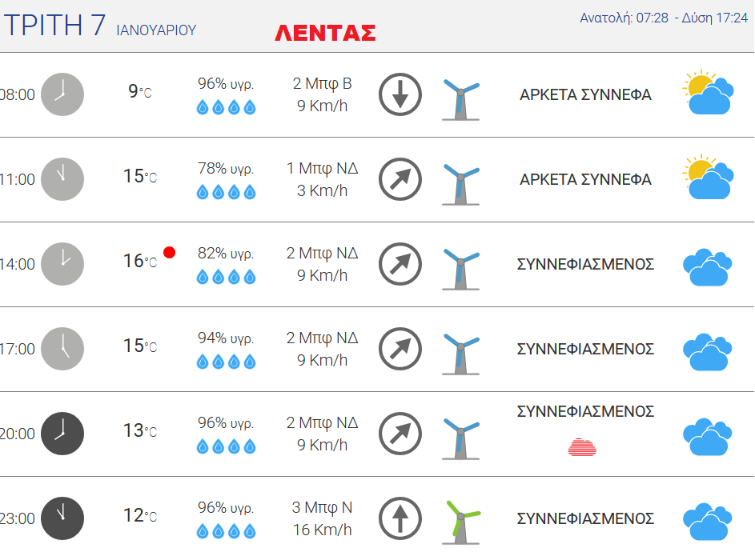Click the ΑΡΚΕΤΑ ΣΥΝΝΕΦΑ label at 11:00

click(585, 179)
